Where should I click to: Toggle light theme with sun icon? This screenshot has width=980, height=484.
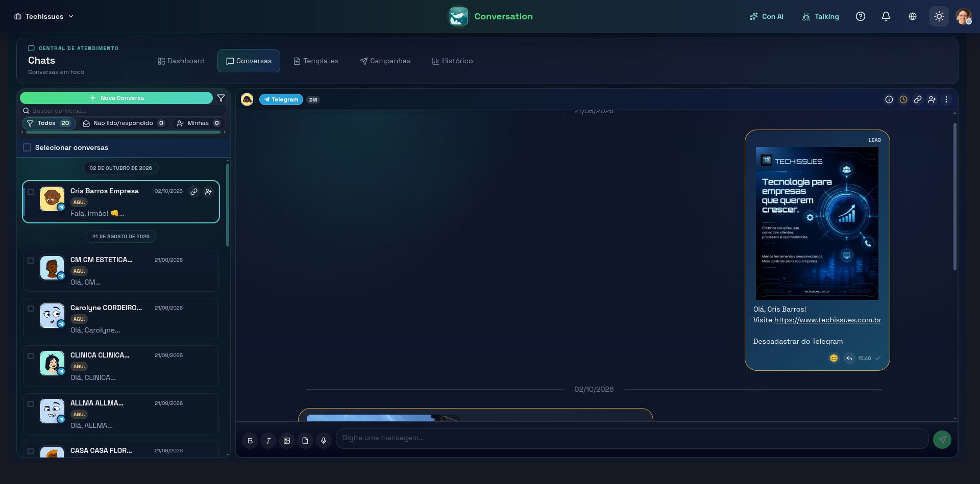pos(939,16)
